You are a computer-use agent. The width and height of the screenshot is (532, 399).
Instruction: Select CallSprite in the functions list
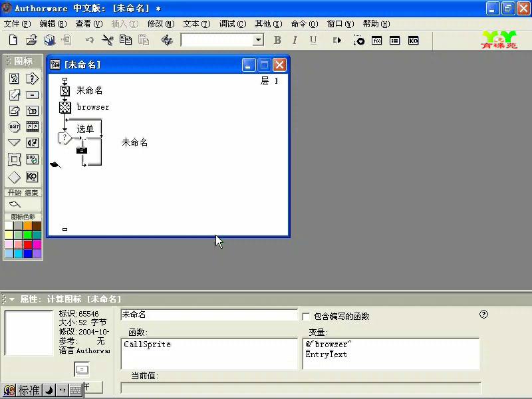147,344
